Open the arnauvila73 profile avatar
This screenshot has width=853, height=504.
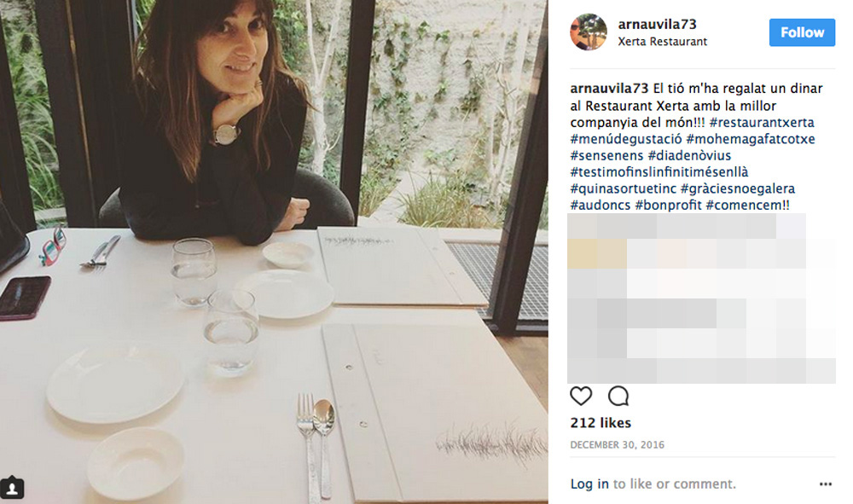(x=589, y=32)
